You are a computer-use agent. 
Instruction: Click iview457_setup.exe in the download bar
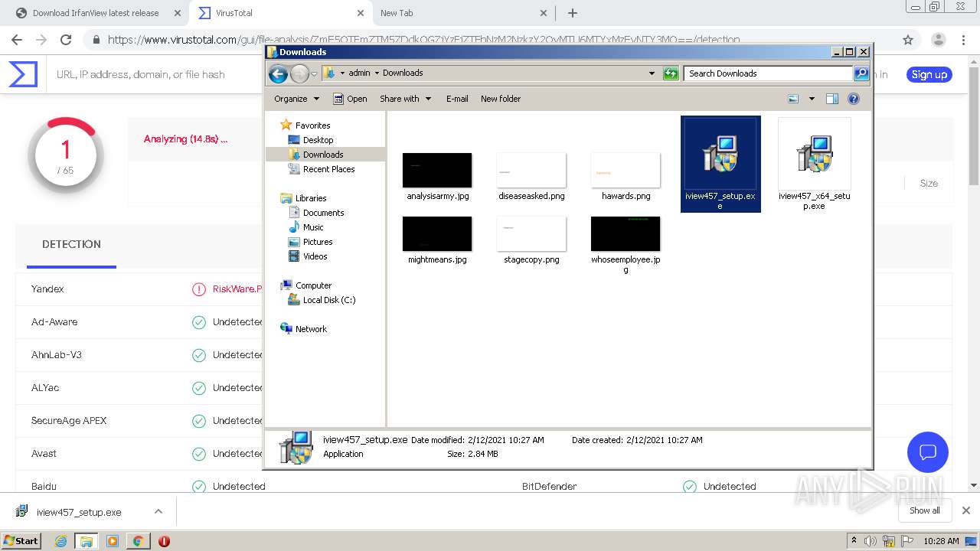[79, 512]
